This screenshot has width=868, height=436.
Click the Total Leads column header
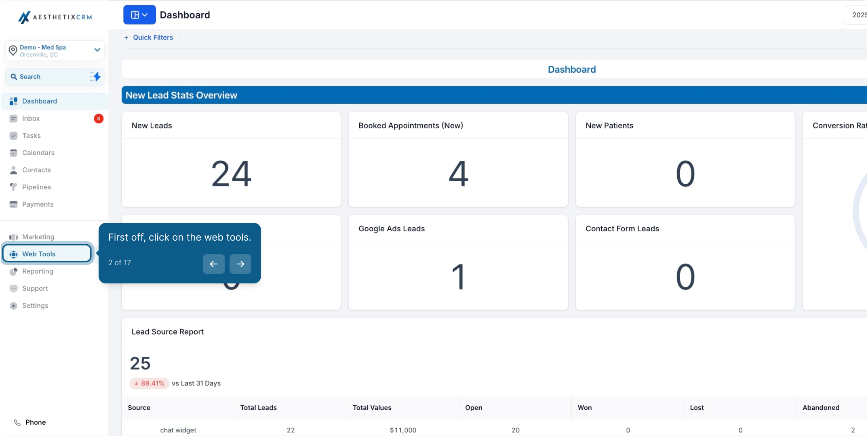tap(259, 408)
